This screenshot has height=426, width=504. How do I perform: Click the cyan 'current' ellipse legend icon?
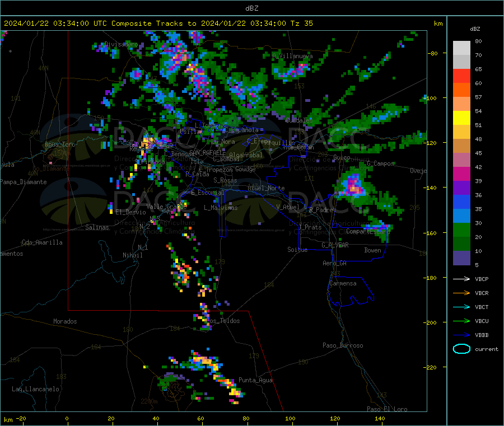(461, 349)
